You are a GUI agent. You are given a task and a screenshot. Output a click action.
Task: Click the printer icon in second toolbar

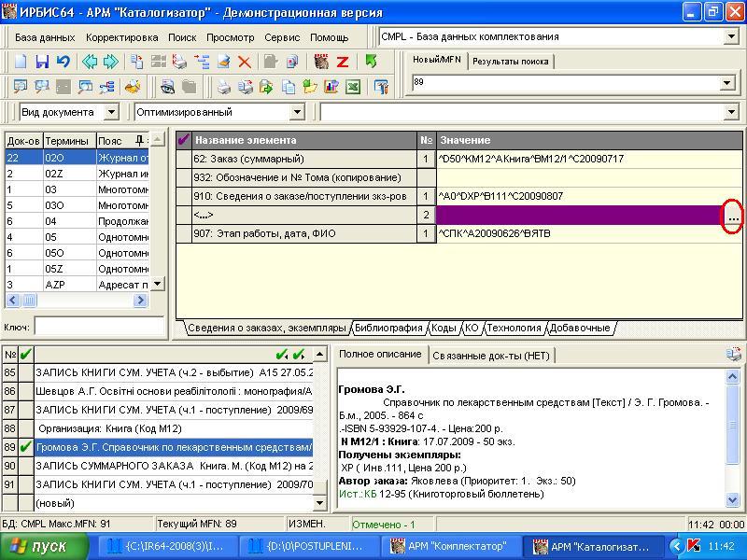224,87
